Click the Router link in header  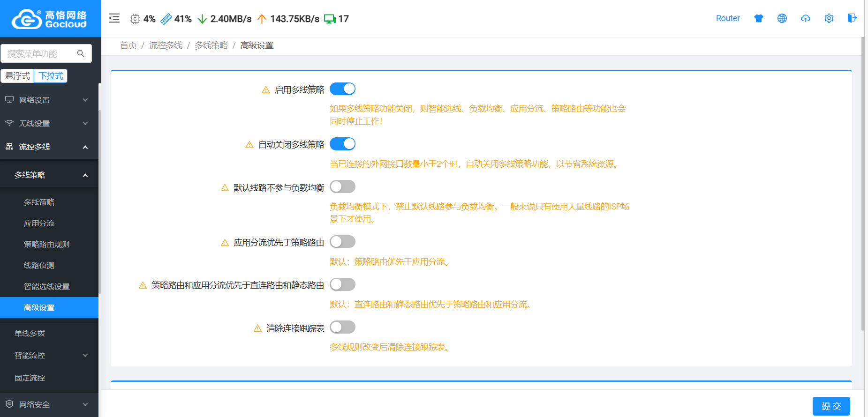click(x=728, y=18)
